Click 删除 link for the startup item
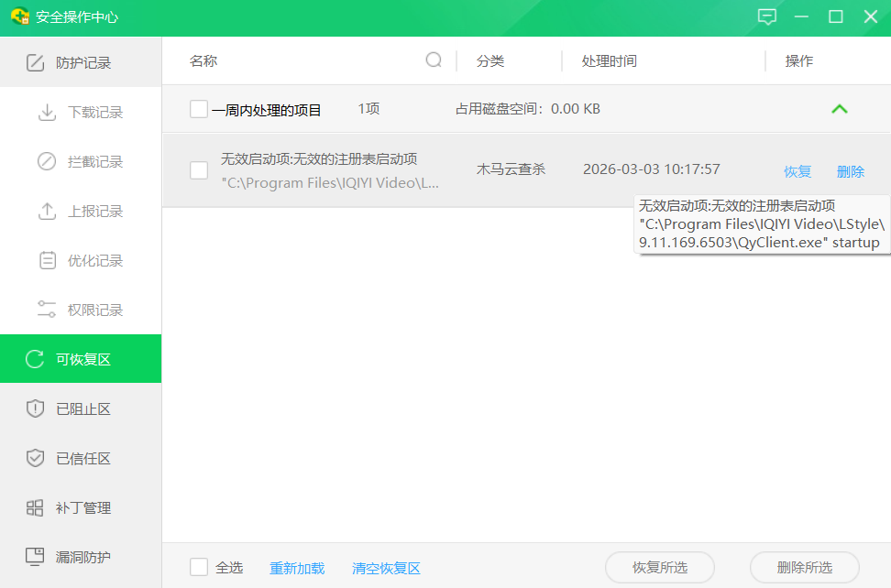 (851, 171)
